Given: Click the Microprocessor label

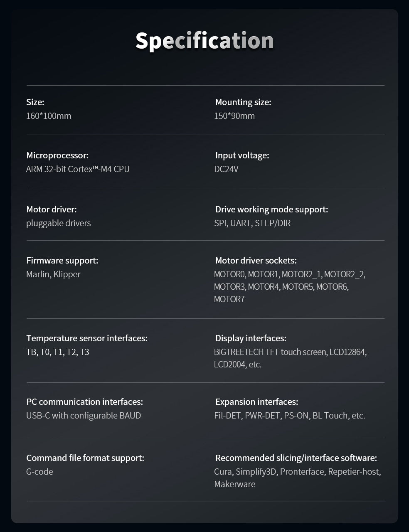Looking at the screenshot, I should pos(57,155).
